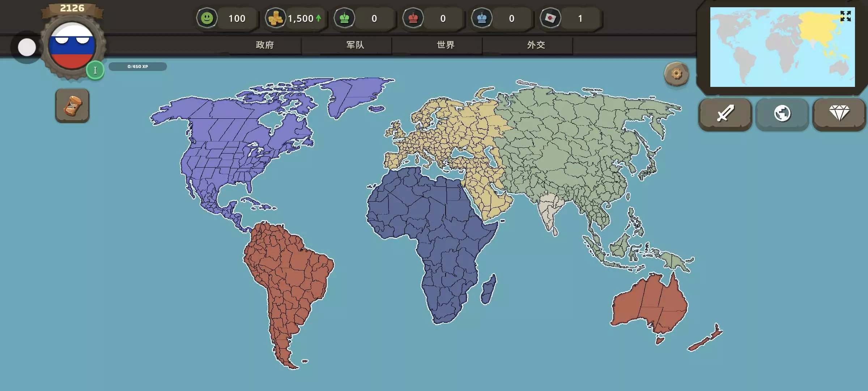Open the diamond premium shop button

839,114
